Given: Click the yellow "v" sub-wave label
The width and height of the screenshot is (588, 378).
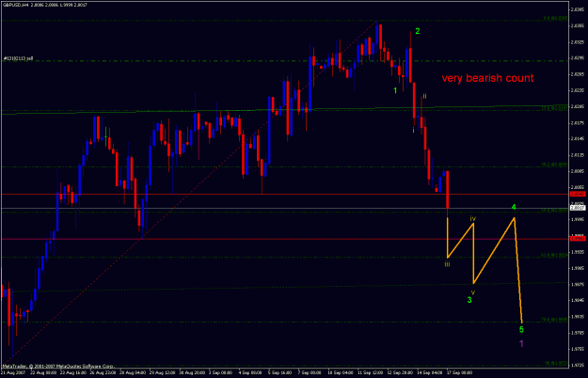Looking at the screenshot, I should 473,291.
